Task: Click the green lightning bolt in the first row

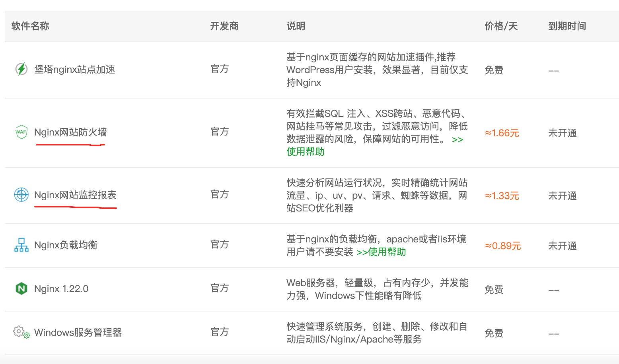Action: tap(21, 70)
